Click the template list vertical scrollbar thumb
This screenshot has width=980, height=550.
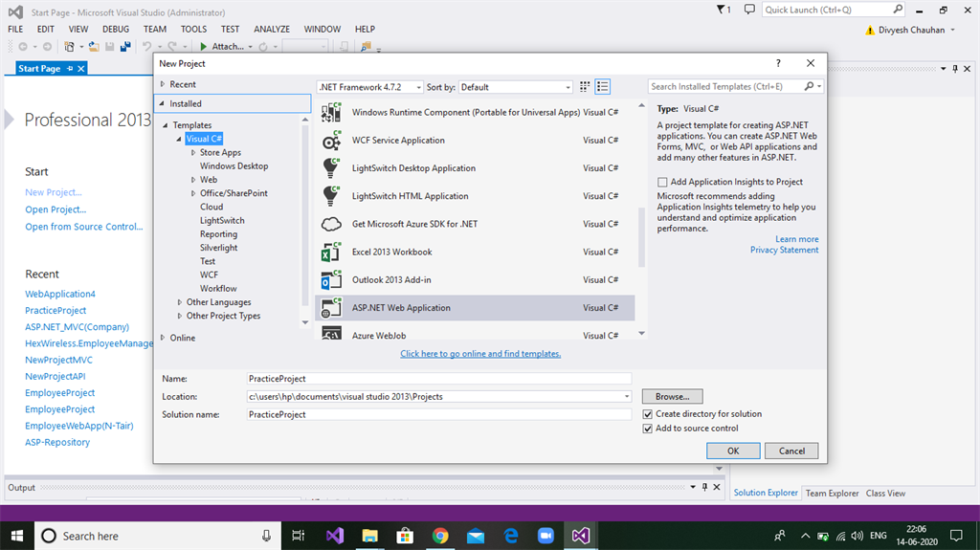(x=640, y=237)
